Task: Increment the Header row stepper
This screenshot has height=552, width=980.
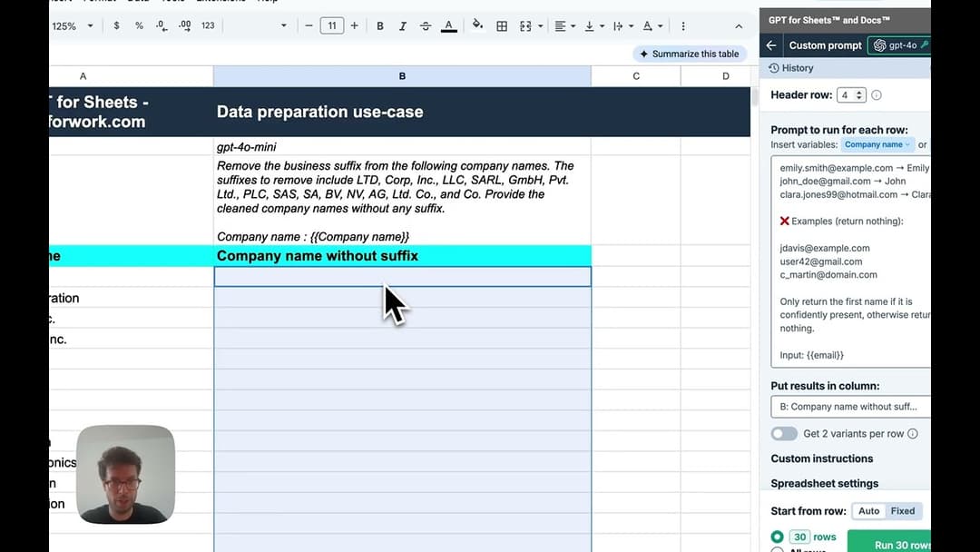Action: point(858,90)
